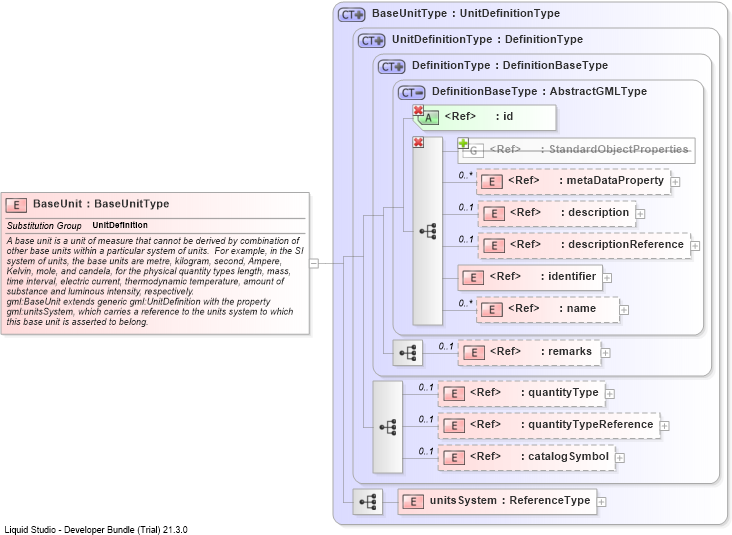Click the E icon of identifier element

click(473, 277)
